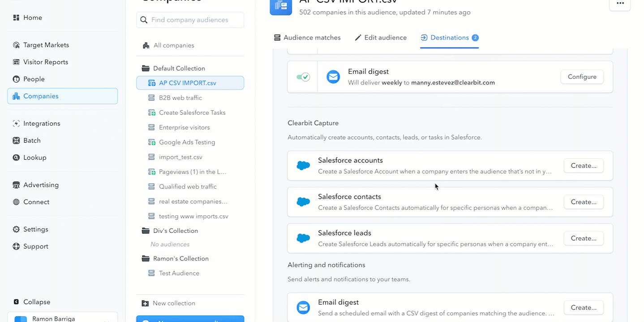Switch to the Edit audience tab
This screenshot has height=322, width=644.
[x=381, y=38]
